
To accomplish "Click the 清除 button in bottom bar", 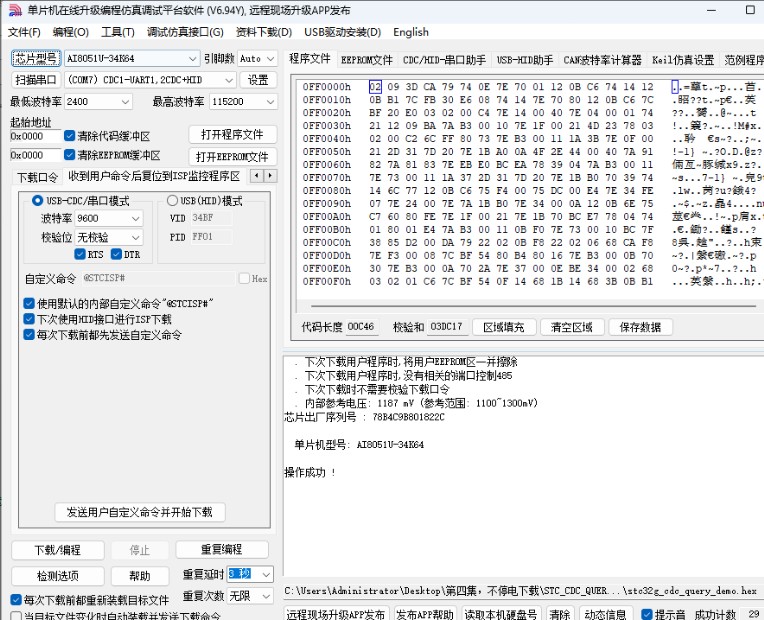I will [560, 614].
